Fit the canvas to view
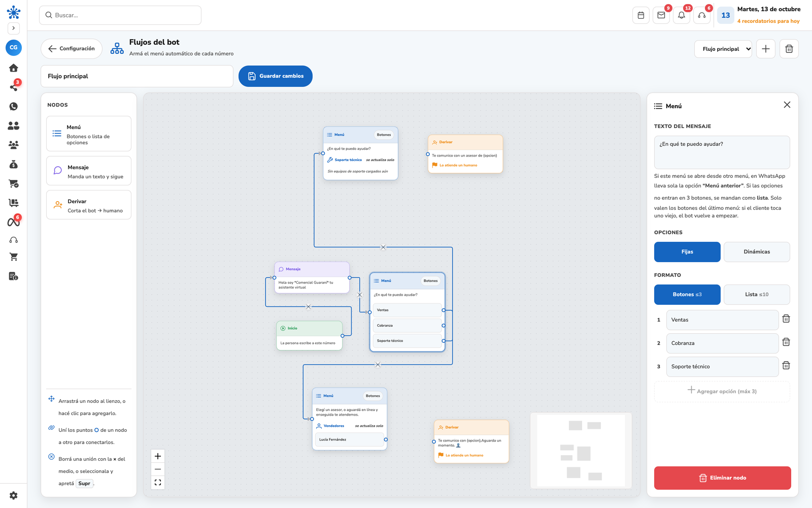The width and height of the screenshot is (812, 508). click(x=158, y=483)
